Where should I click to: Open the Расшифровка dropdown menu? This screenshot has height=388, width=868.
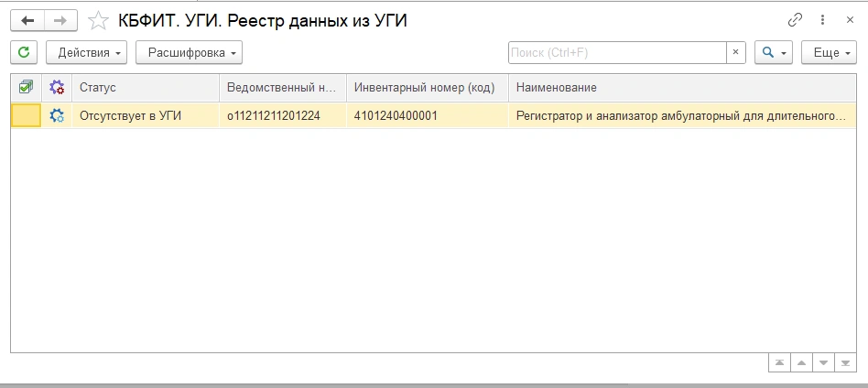[x=189, y=52]
